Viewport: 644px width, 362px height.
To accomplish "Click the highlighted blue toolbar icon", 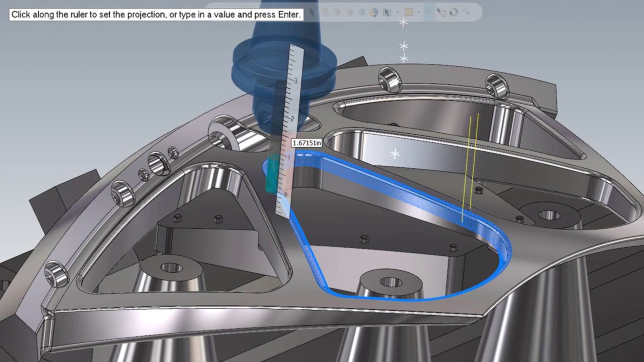I will point(429,12).
